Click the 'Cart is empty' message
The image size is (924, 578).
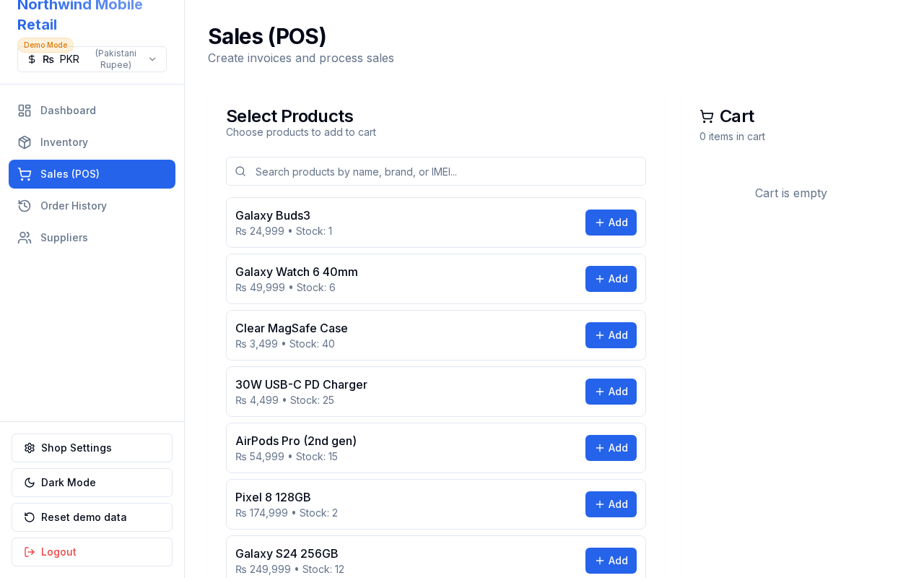791,193
